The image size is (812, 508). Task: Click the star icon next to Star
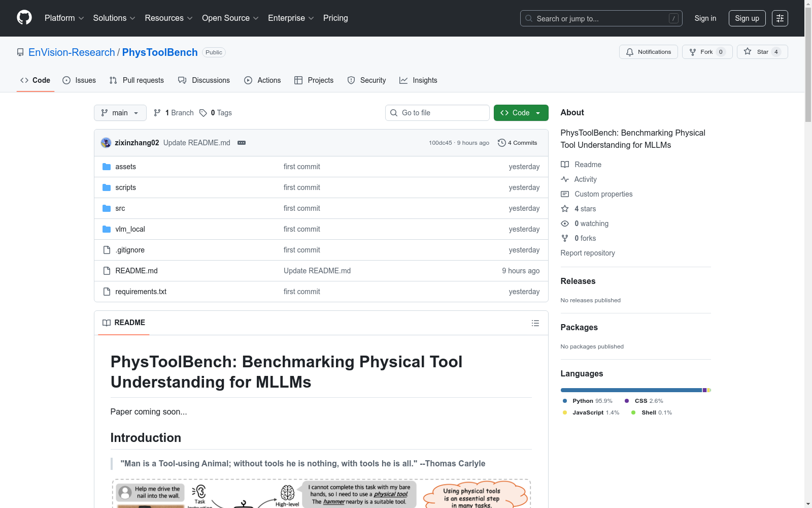coord(748,51)
